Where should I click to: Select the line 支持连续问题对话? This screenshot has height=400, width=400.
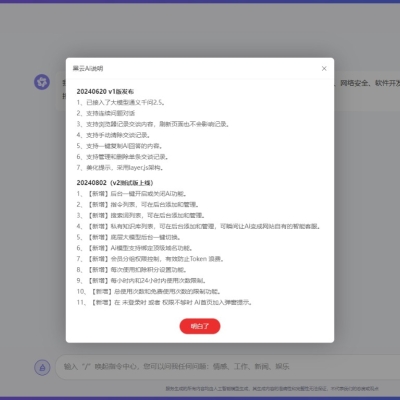click(106, 113)
